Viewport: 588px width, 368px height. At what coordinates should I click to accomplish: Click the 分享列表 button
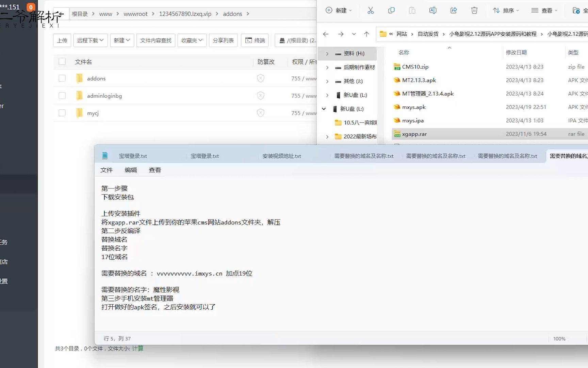pos(223,40)
